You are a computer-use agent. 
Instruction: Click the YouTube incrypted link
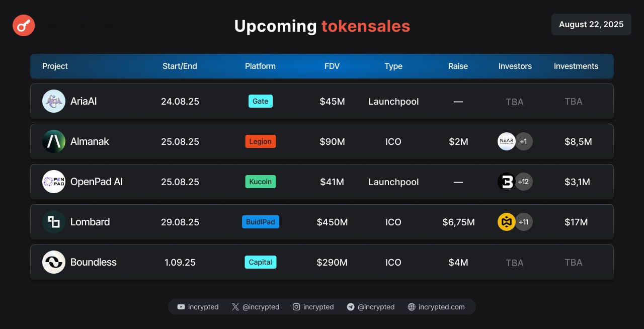click(198, 307)
